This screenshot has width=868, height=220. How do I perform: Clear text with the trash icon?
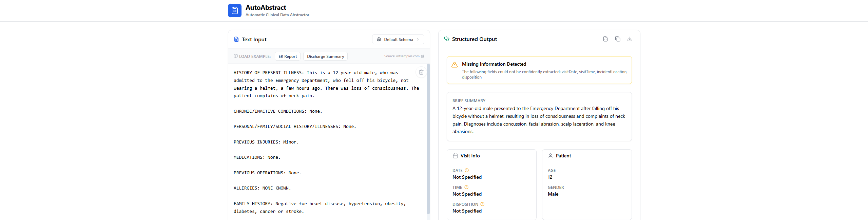click(421, 72)
